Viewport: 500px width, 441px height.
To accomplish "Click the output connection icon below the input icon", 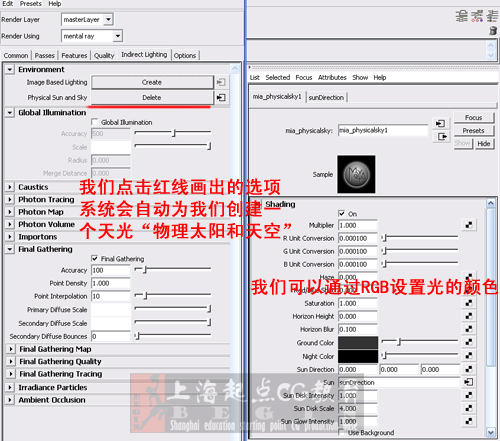I will coord(442,137).
